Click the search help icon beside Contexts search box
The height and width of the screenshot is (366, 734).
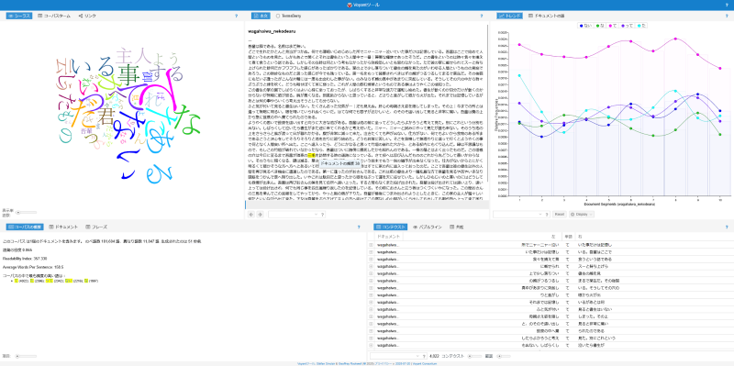click(424, 356)
